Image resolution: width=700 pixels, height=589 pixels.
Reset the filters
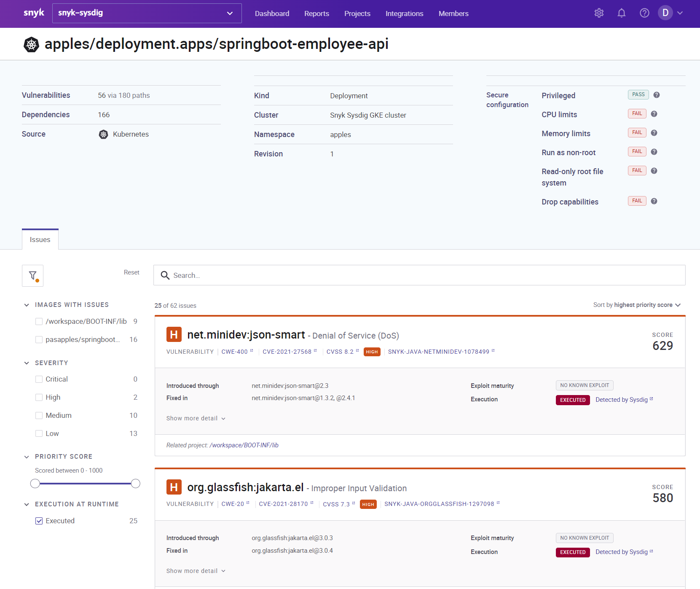(x=131, y=272)
